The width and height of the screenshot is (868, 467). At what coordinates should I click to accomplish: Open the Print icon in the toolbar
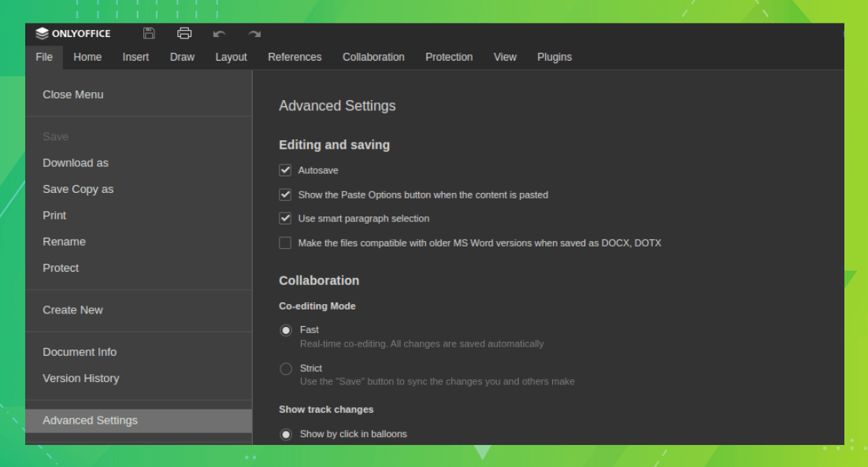184,33
